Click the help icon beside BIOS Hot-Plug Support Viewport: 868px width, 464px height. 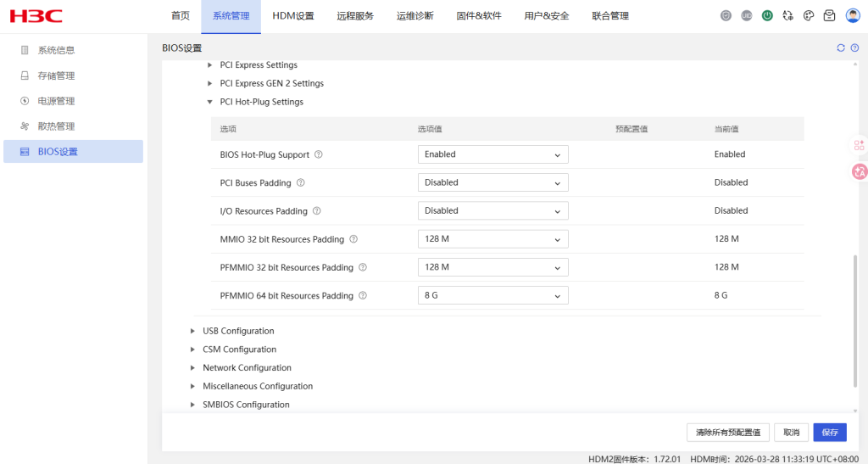coord(319,154)
